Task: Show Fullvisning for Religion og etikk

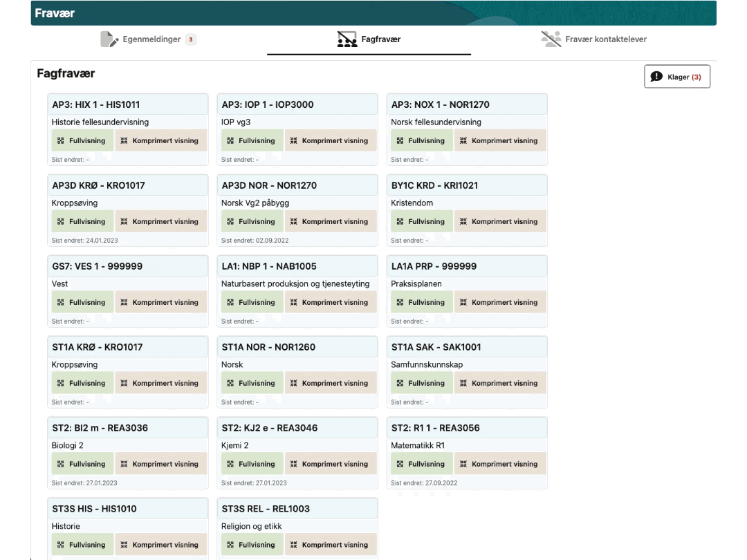Action: (250, 545)
